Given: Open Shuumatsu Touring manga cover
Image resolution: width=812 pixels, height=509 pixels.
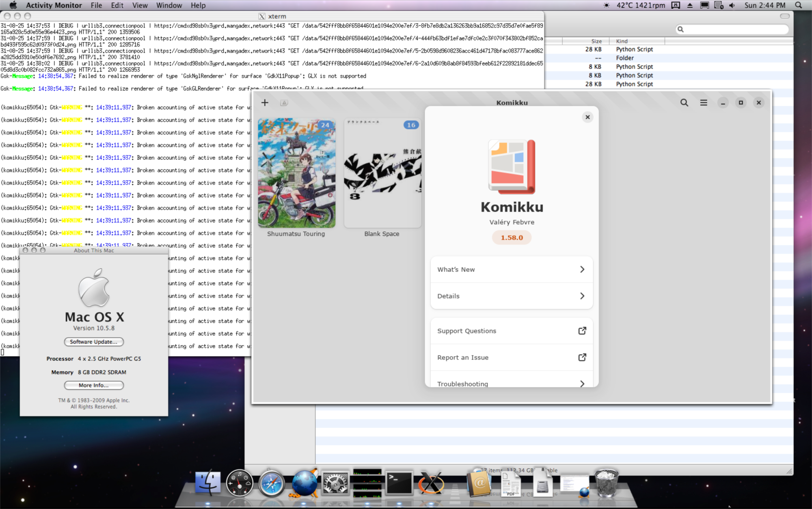Looking at the screenshot, I should [296, 173].
